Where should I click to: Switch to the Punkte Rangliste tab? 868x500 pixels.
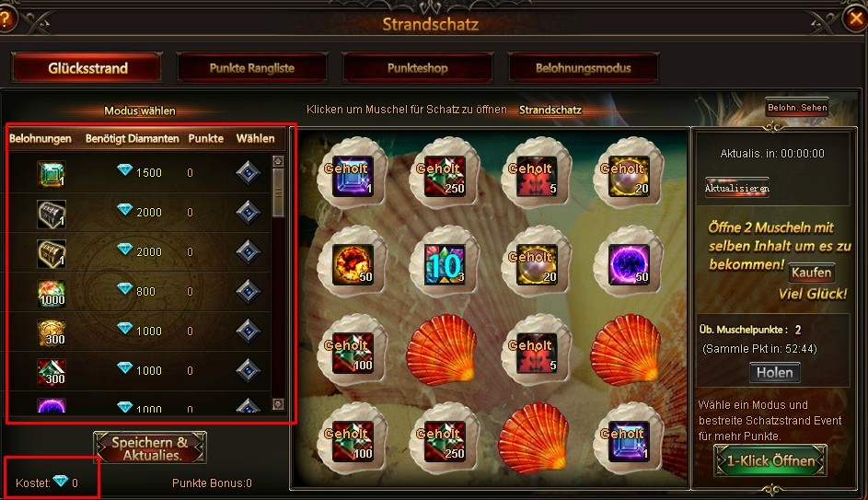click(x=252, y=68)
